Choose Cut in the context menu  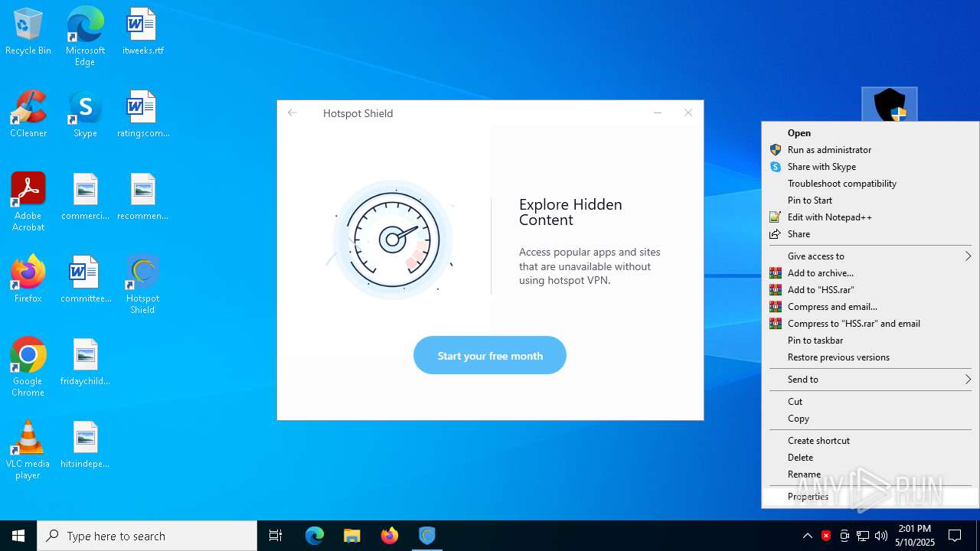coord(871,402)
